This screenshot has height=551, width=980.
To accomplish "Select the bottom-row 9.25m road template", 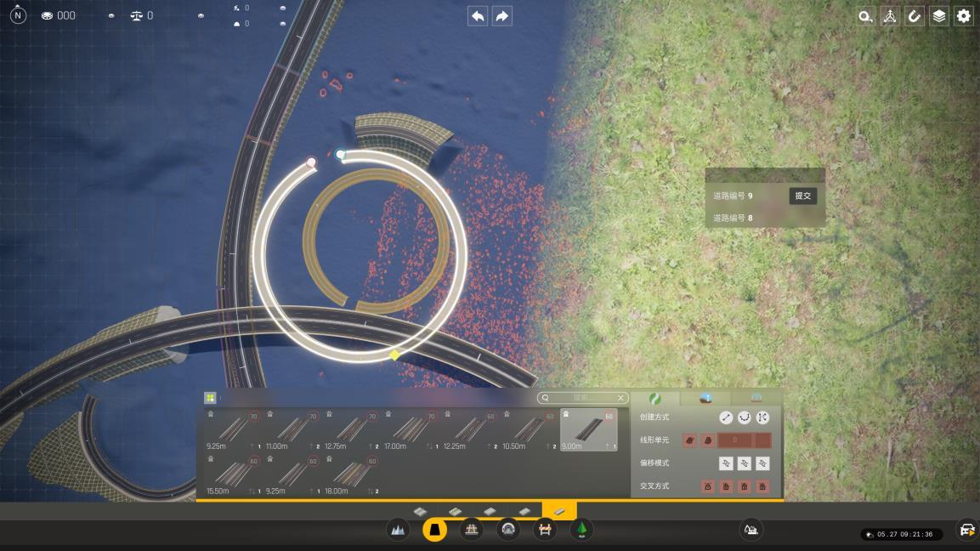I will point(292,475).
